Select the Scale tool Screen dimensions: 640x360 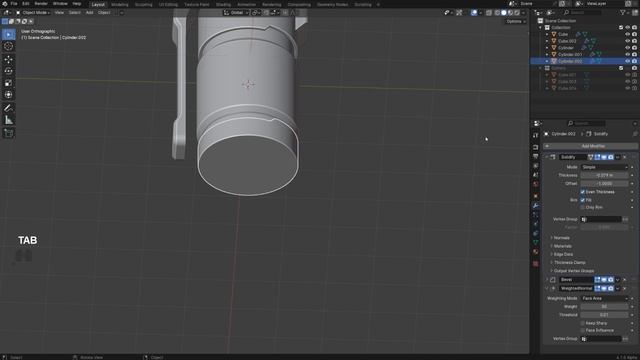(x=9, y=83)
